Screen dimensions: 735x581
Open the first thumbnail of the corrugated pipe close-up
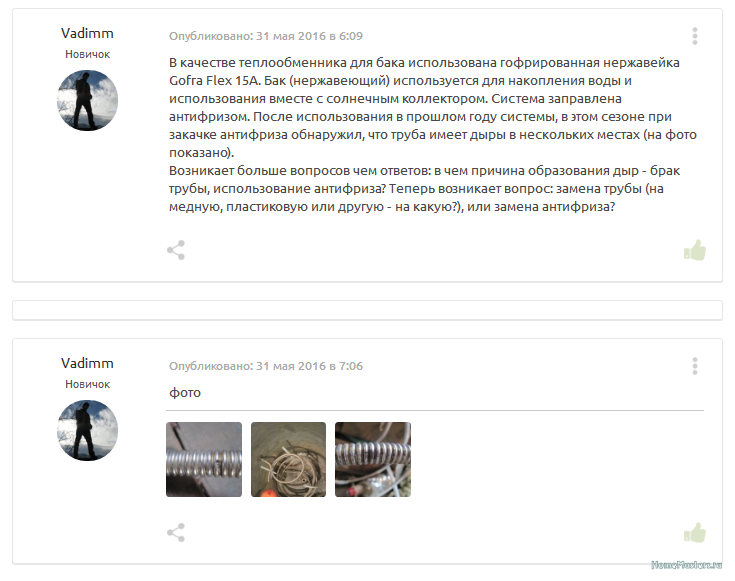click(x=204, y=459)
